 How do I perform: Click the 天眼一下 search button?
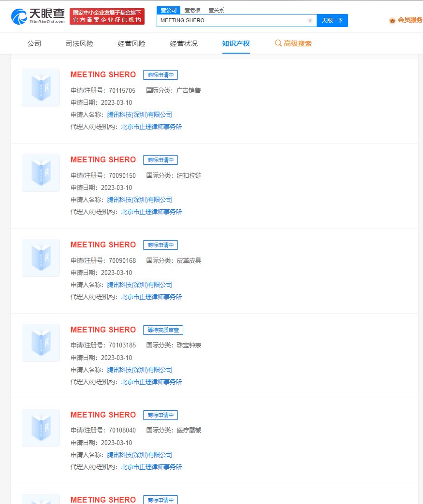332,21
